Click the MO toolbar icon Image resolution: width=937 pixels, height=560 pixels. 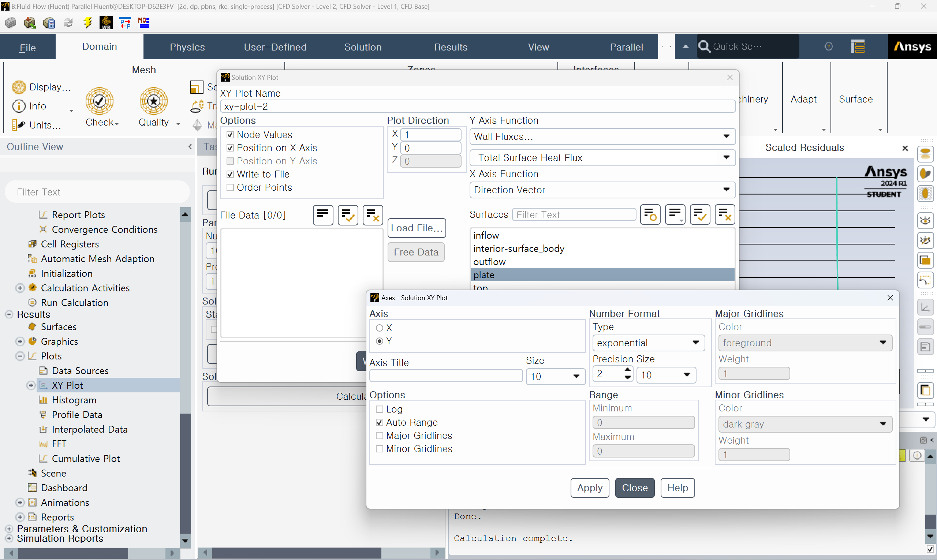[144, 23]
